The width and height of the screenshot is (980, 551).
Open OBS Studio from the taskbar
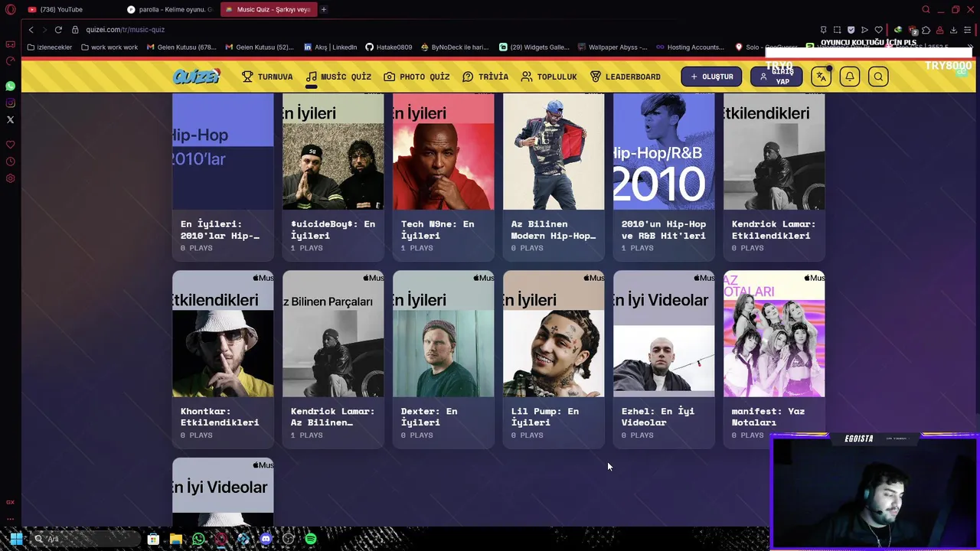tap(288, 539)
